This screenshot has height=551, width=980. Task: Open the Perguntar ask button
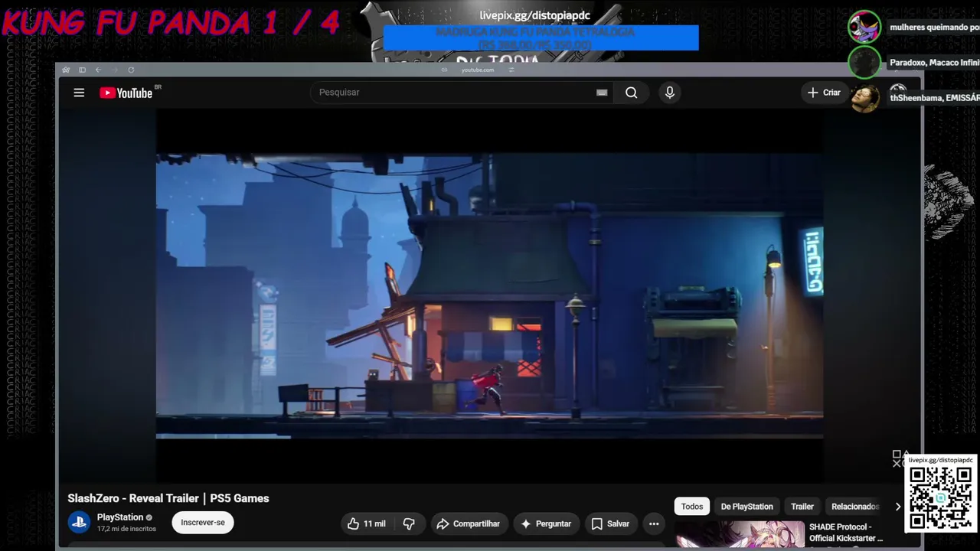click(546, 523)
